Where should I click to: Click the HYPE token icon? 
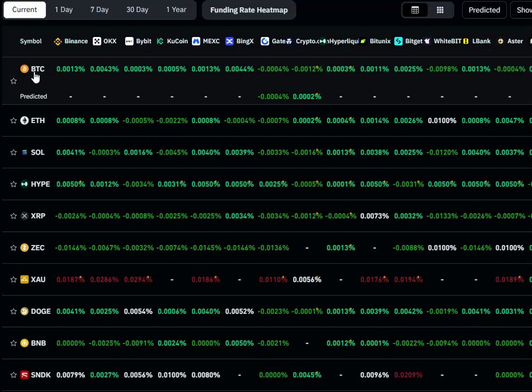25,184
